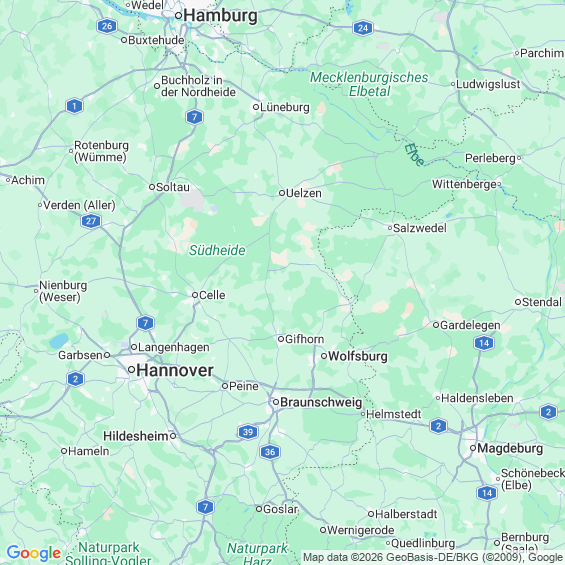This screenshot has width=565, height=565.
Task: Click the A27 highway shield near Verden
Action: 91,221
